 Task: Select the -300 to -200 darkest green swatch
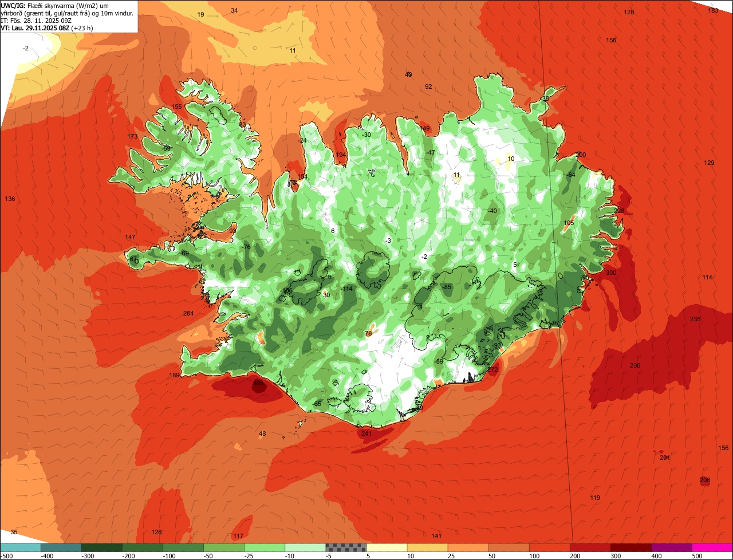102,547
